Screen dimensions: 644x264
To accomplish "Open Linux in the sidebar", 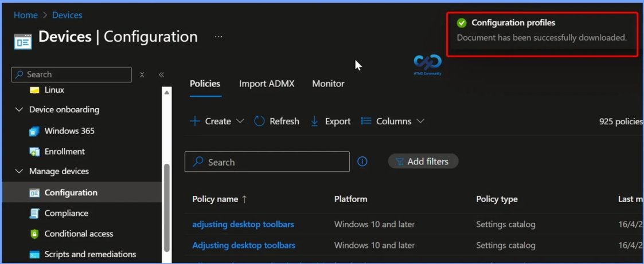I will 54,90.
